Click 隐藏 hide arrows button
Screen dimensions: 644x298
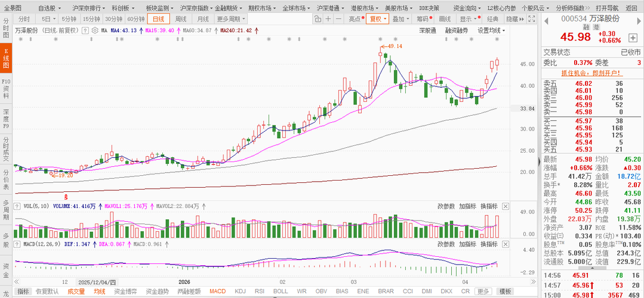point(515,19)
